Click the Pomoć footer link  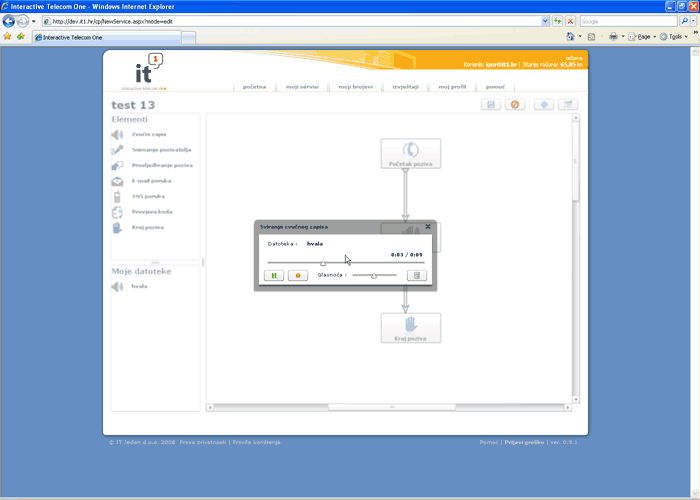pyautogui.click(x=489, y=442)
